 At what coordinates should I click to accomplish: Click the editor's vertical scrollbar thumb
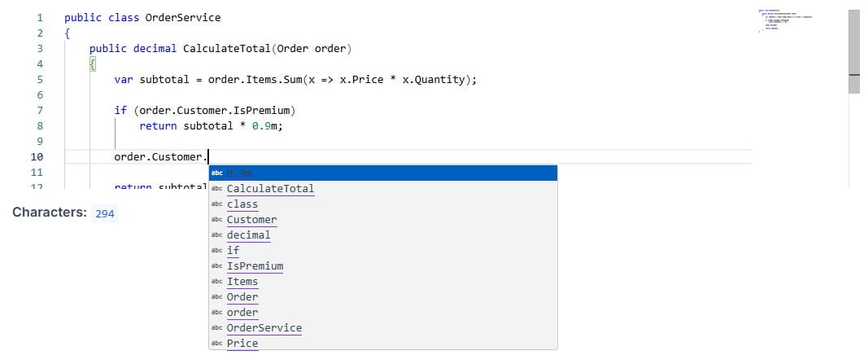click(x=854, y=51)
